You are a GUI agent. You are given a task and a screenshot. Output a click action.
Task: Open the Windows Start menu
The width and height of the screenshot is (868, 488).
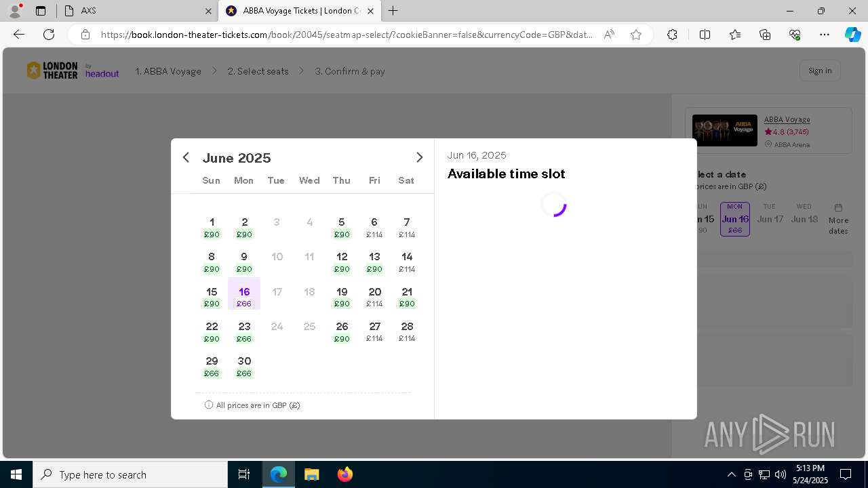click(x=16, y=474)
